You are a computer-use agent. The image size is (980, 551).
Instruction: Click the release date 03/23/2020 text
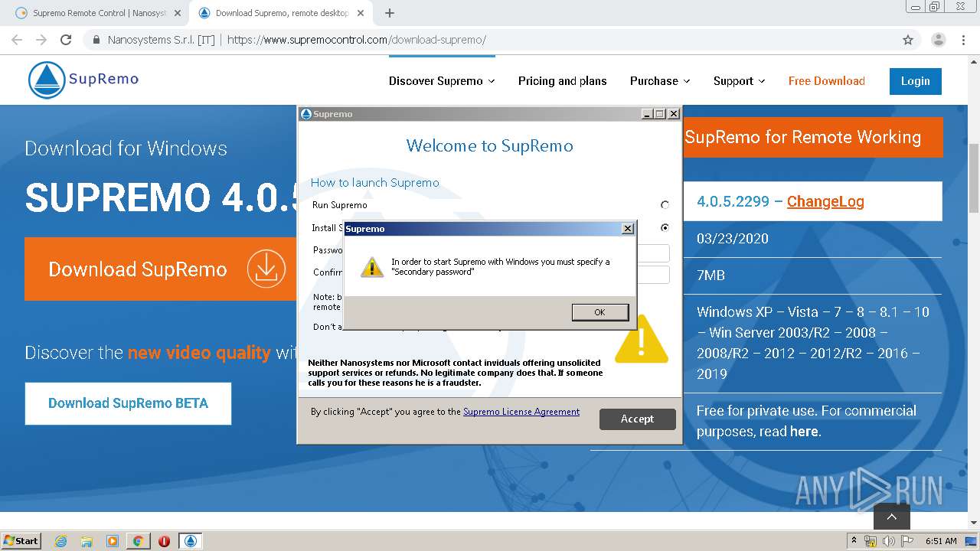(733, 239)
